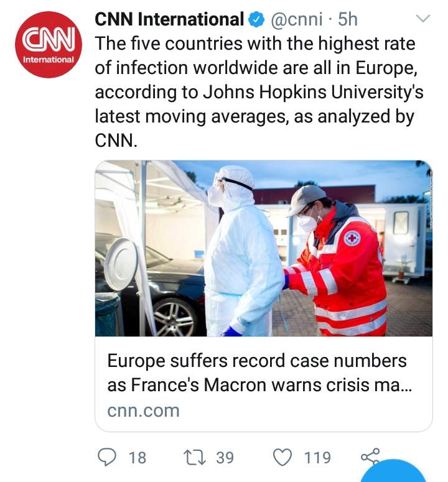Open article photo of medical workers
The width and height of the screenshot is (448, 482).
point(264,248)
